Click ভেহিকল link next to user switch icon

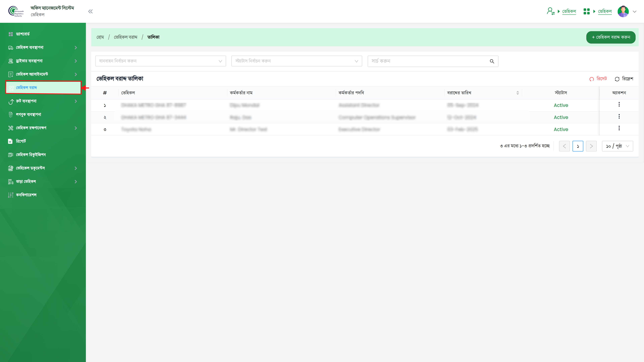[x=569, y=12]
